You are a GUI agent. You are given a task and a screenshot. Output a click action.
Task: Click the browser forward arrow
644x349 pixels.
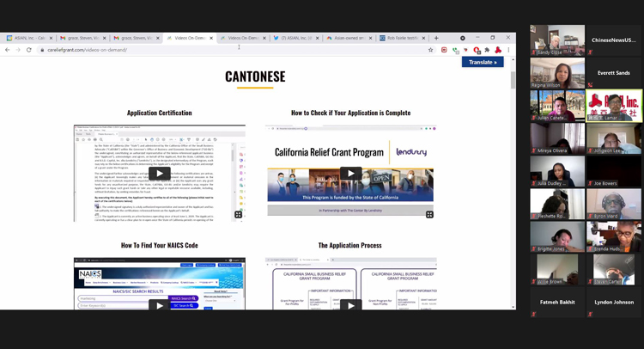pos(18,50)
